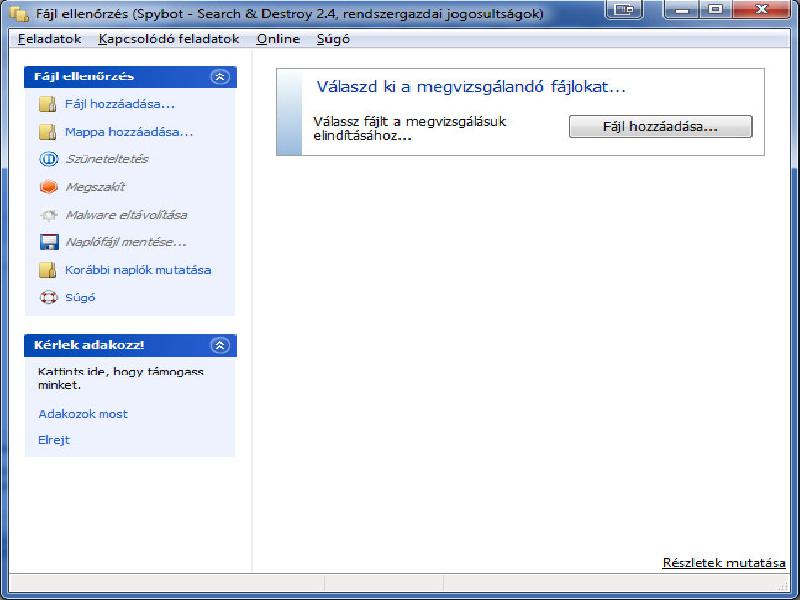Click the Szüneteltetés label
This screenshot has width=800, height=600.
[107, 159]
